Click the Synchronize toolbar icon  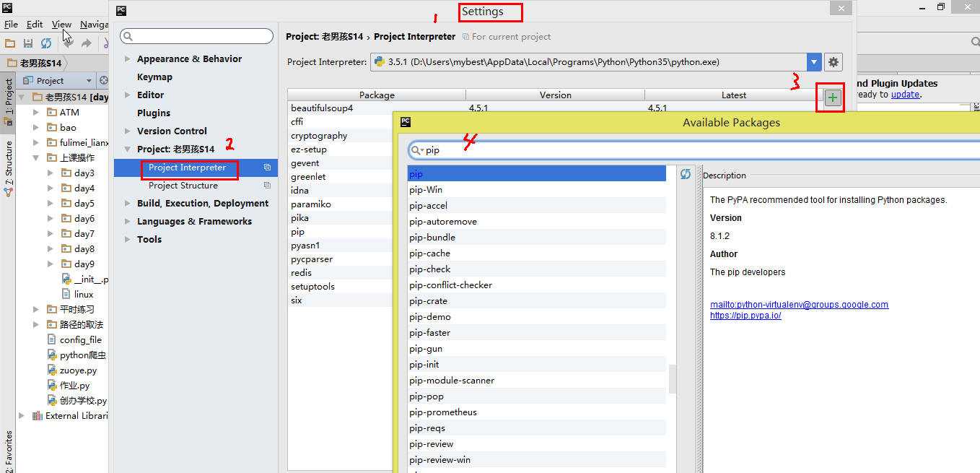[46, 43]
